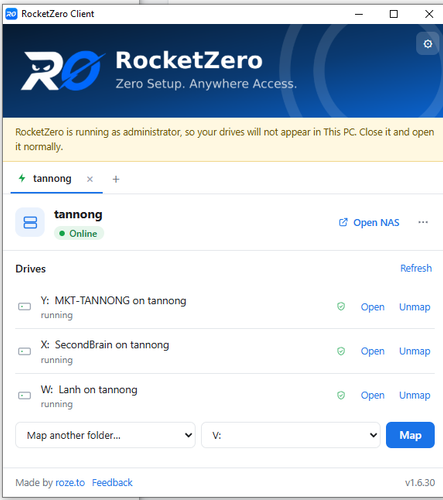Click the RocketZero Client title bar icon

point(11,14)
